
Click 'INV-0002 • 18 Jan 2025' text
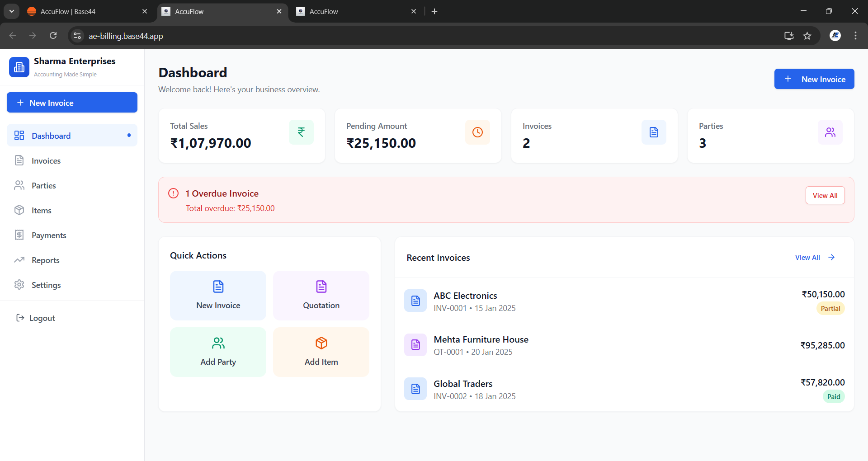(x=475, y=396)
